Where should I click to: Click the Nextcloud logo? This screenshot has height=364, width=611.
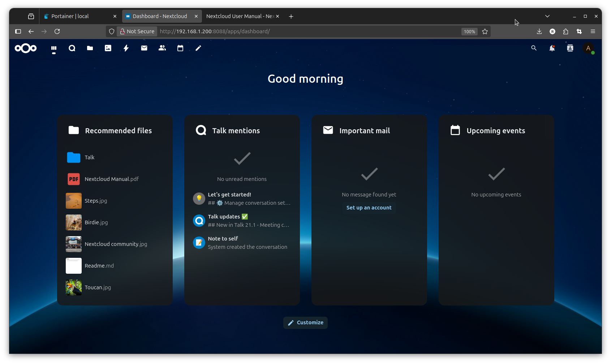(26, 48)
